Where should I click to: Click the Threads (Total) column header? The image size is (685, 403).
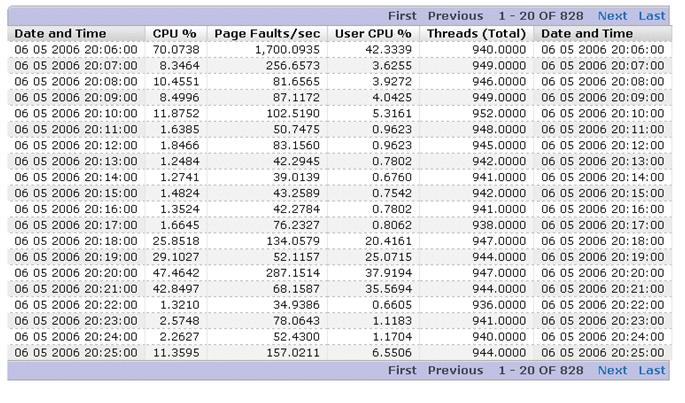[476, 34]
